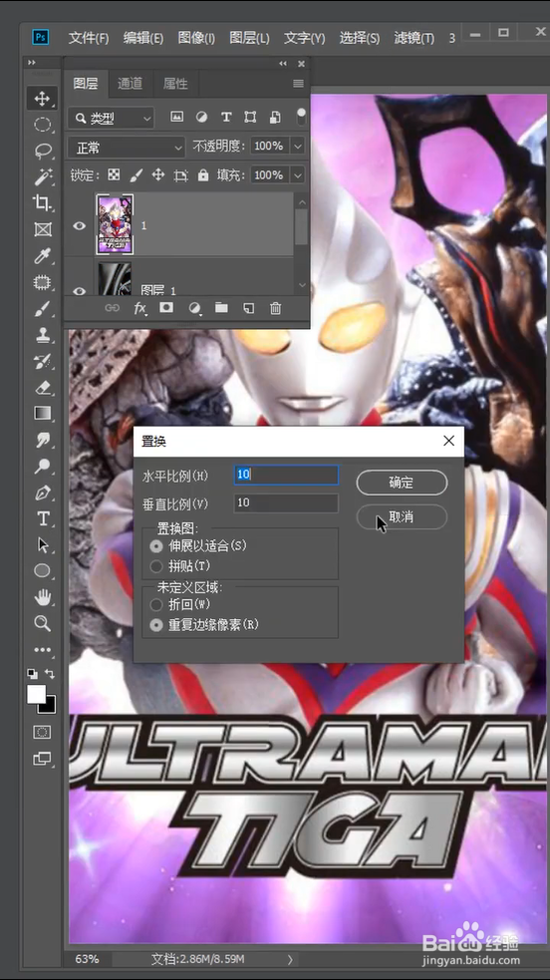Select the Zoom tool
This screenshot has width=550, height=980.
click(43, 623)
